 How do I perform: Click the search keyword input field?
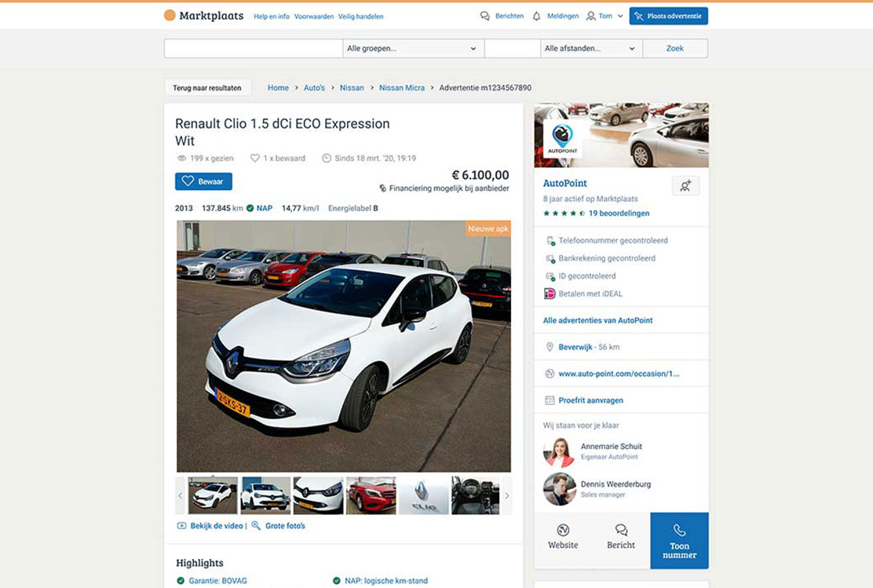[x=254, y=49]
